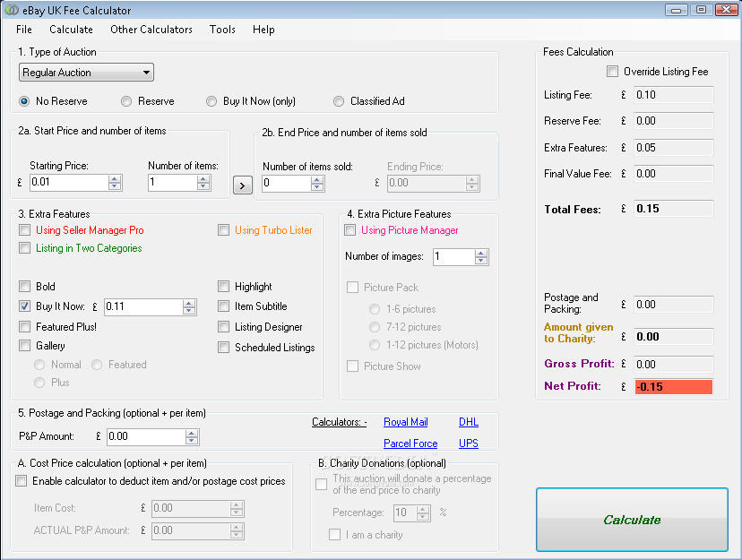Image resolution: width=742 pixels, height=560 pixels.
Task: Click the Final Value Fee field
Action: (x=673, y=174)
